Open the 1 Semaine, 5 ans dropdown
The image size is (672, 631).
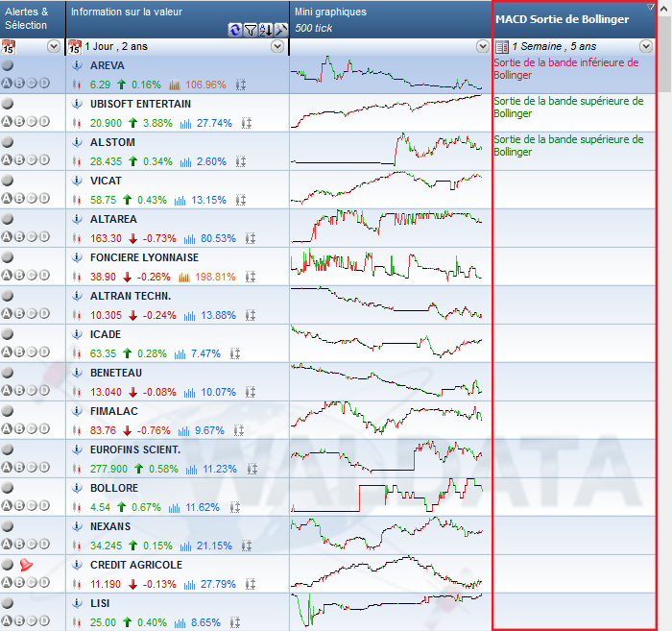pyautogui.click(x=646, y=46)
